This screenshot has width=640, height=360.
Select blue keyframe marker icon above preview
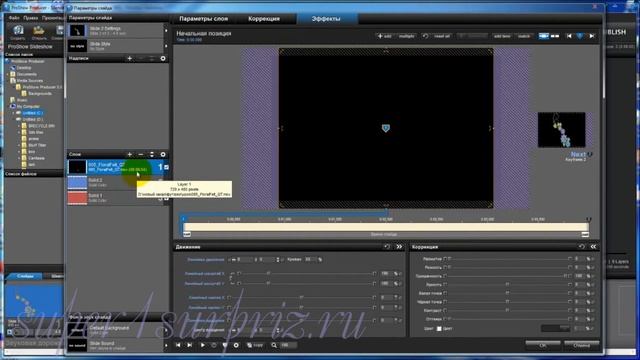580,36
